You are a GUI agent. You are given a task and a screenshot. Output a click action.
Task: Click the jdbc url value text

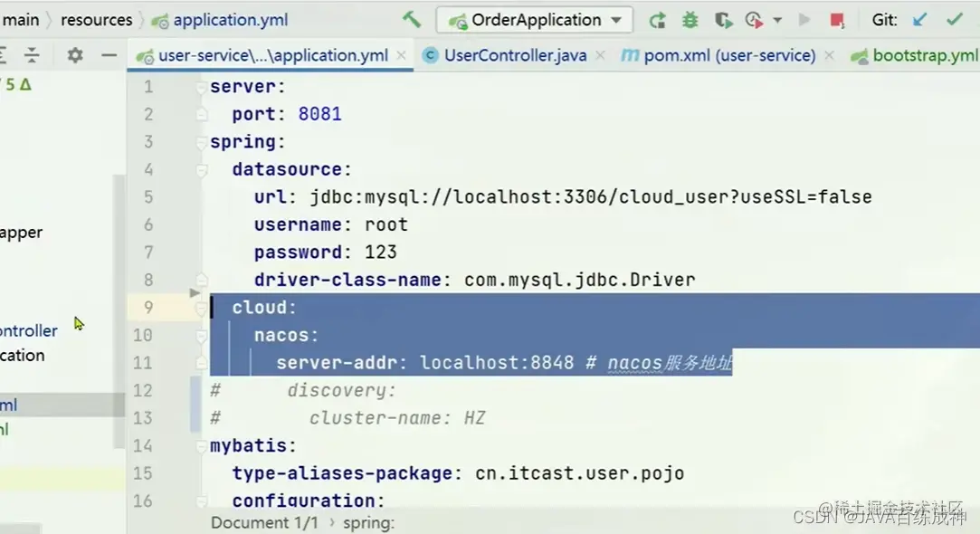[591, 197]
